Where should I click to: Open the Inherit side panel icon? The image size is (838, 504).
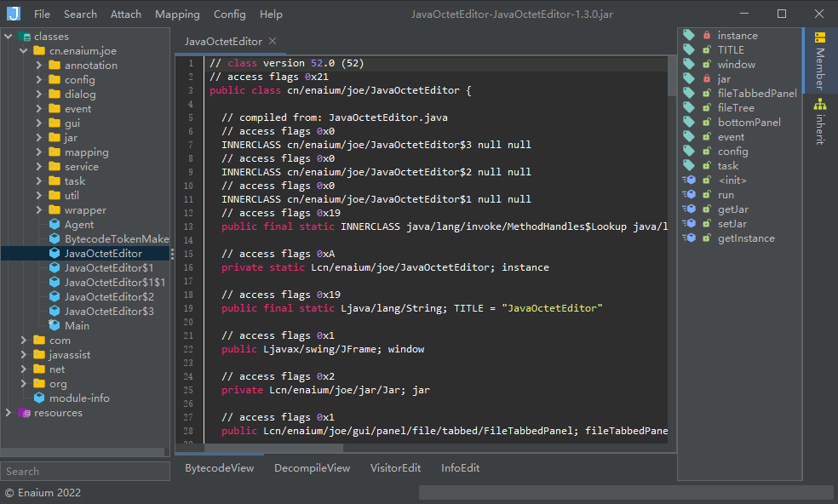click(819, 105)
